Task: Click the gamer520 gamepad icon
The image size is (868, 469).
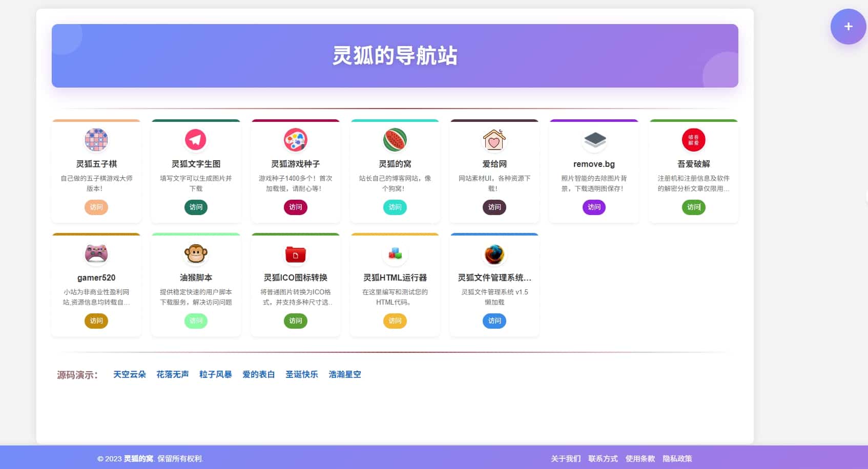Action: 96,253
